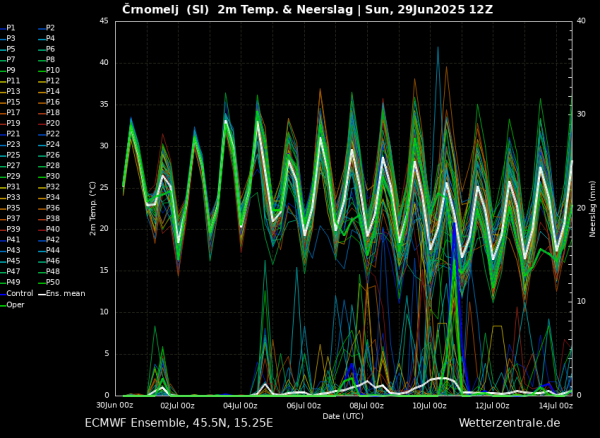600x438 pixels.
Task: Select the P2 legend label
Action: (x=47, y=28)
